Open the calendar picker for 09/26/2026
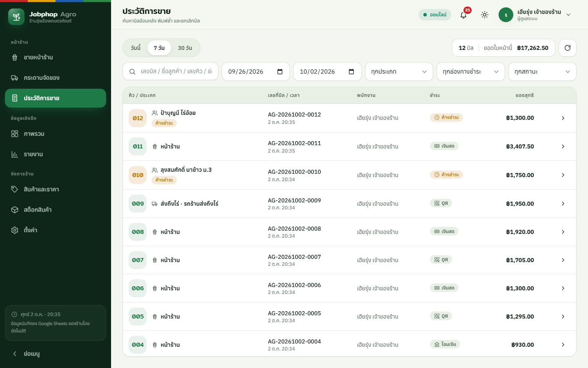Screen dimensions: 588x368 (280, 72)
